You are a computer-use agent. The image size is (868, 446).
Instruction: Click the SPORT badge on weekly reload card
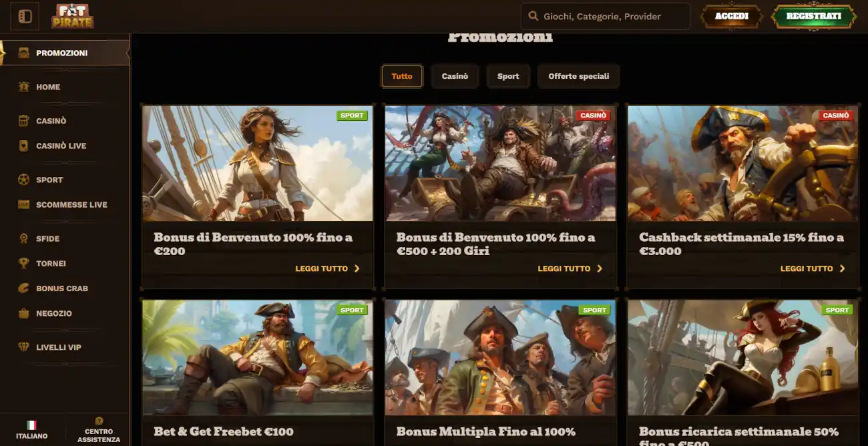[x=837, y=310]
